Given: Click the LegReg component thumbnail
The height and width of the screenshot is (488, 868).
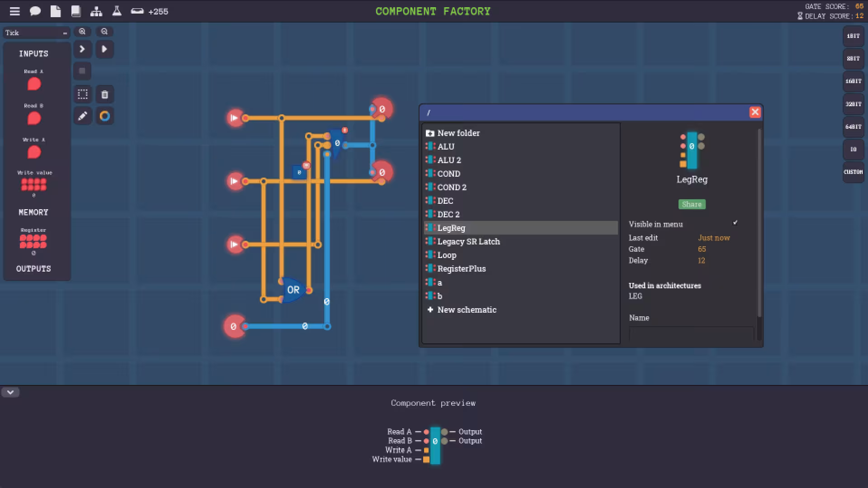Looking at the screenshot, I should [692, 150].
